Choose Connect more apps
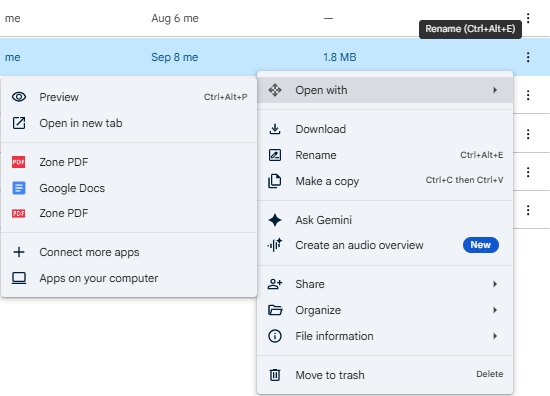The image size is (550, 396). [x=129, y=252]
